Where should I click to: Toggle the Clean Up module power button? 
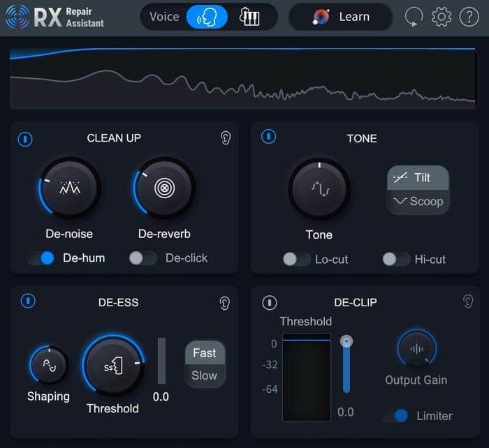tap(25, 139)
